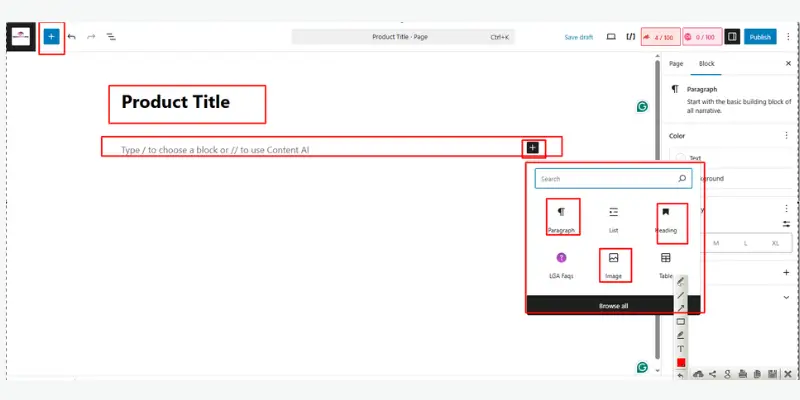
Task: Click the share screenshot icon
Action: tap(713, 374)
